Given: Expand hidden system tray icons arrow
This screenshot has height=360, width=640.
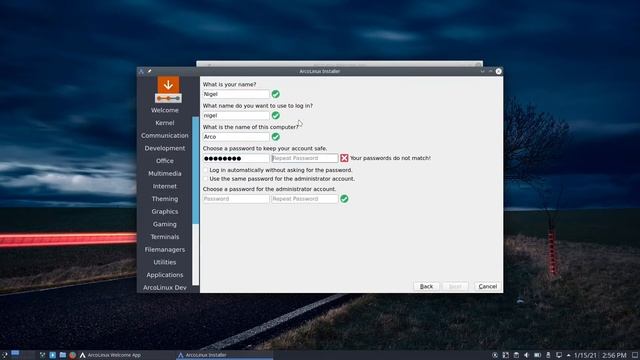Looking at the screenshot, I should [x=569, y=355].
